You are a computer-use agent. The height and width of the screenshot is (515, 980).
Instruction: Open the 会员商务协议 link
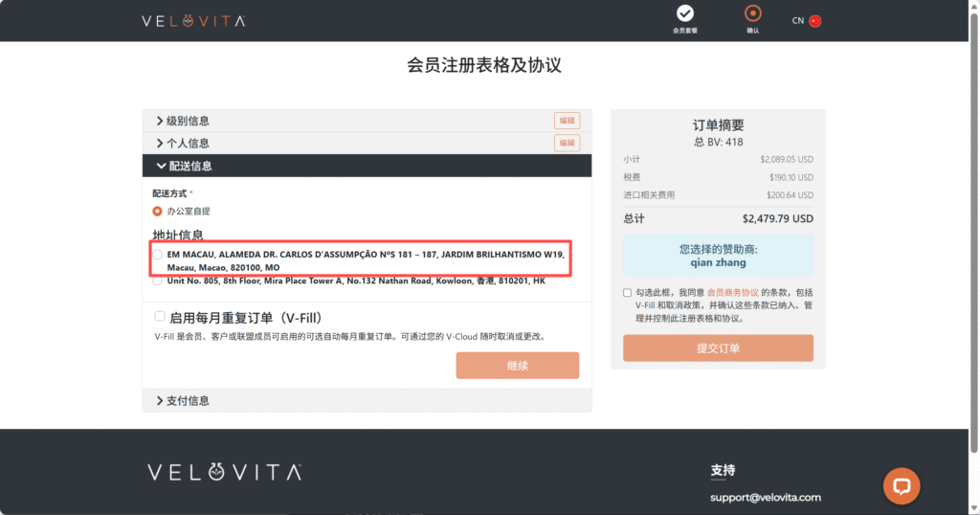(732, 292)
